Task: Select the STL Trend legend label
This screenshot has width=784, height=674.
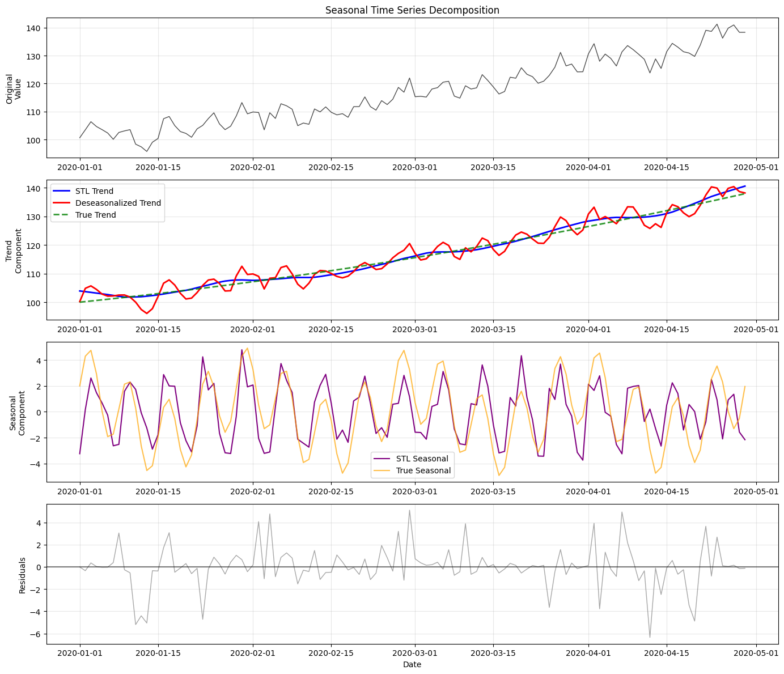Action: (94, 191)
